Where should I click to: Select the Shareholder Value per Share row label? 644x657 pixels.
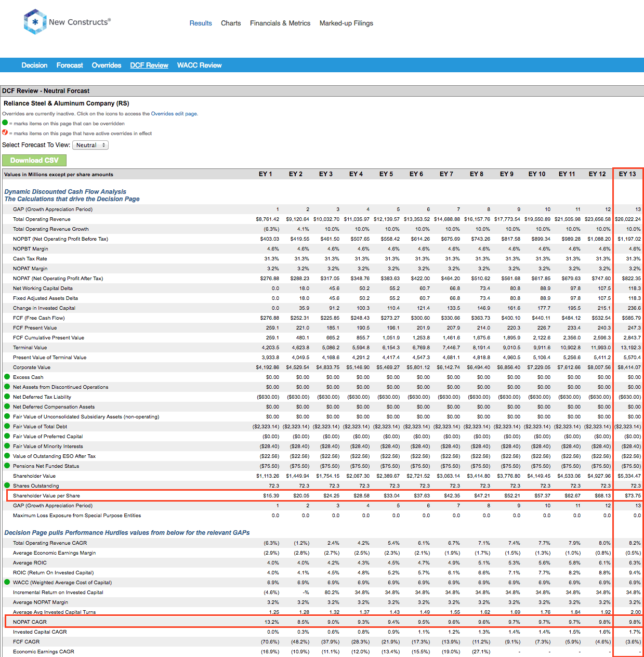(x=46, y=496)
